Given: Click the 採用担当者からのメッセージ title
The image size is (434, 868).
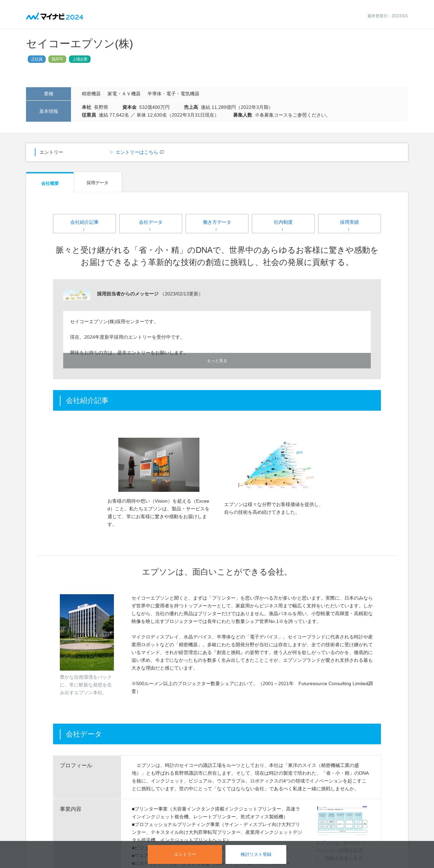Looking at the screenshot, I should pos(128,294).
